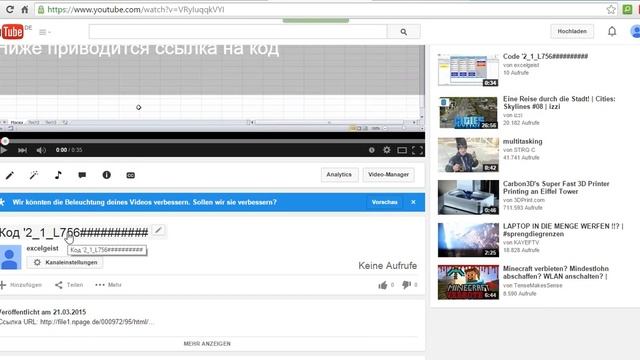Click Hinzufügen to add to playlist
Viewport: 640px width, 360px height.
click(21, 285)
